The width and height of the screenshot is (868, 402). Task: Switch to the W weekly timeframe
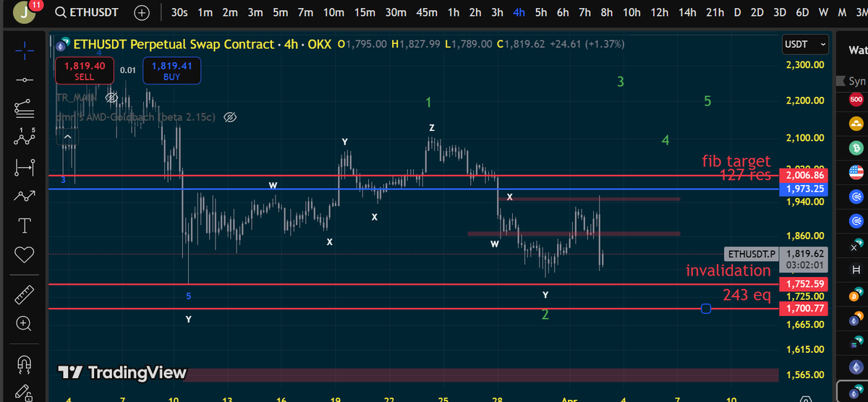point(823,12)
